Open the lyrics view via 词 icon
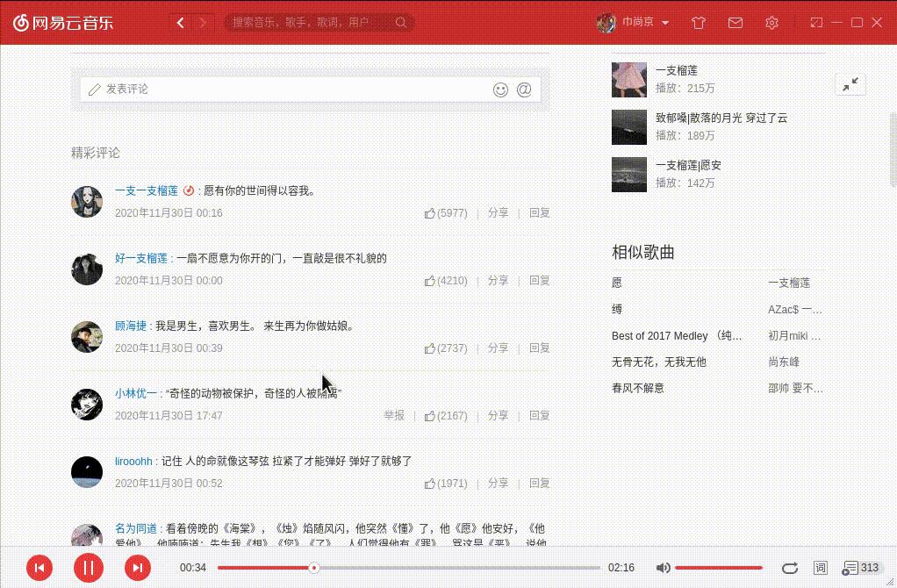 pos(821,568)
